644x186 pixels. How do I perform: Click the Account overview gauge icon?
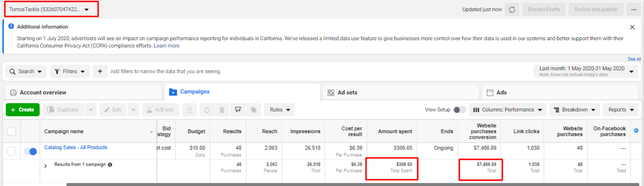pos(13,93)
